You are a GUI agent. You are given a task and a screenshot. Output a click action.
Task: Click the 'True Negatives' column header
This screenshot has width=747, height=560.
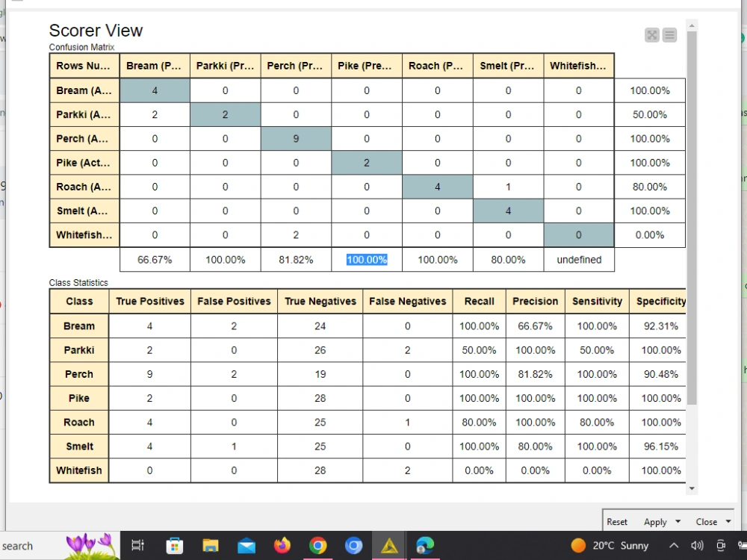(x=320, y=302)
